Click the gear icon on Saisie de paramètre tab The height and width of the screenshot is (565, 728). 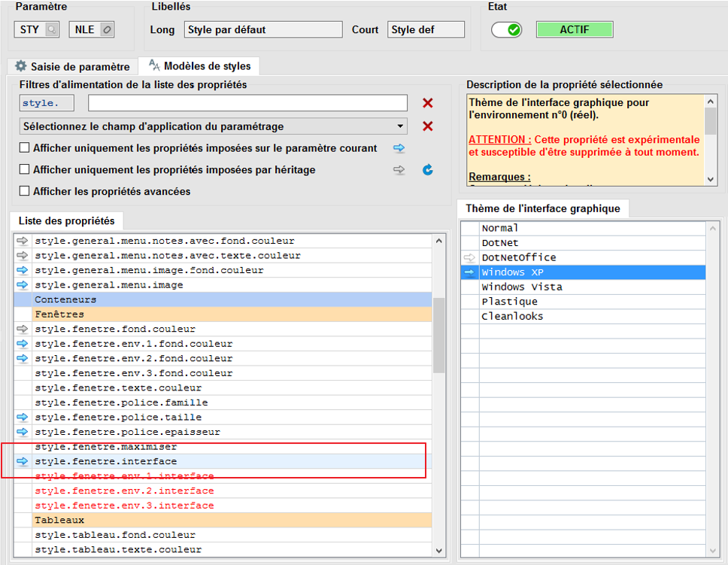[x=21, y=66]
